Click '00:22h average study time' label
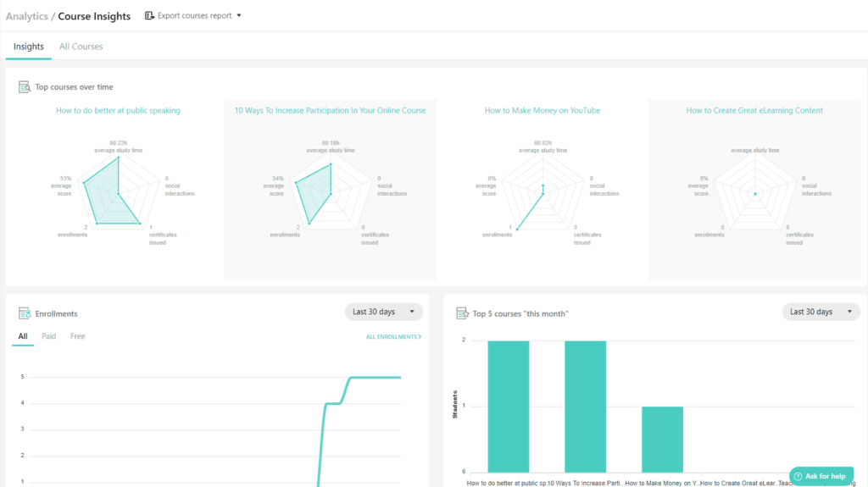The width and height of the screenshot is (868, 487). pos(118,147)
